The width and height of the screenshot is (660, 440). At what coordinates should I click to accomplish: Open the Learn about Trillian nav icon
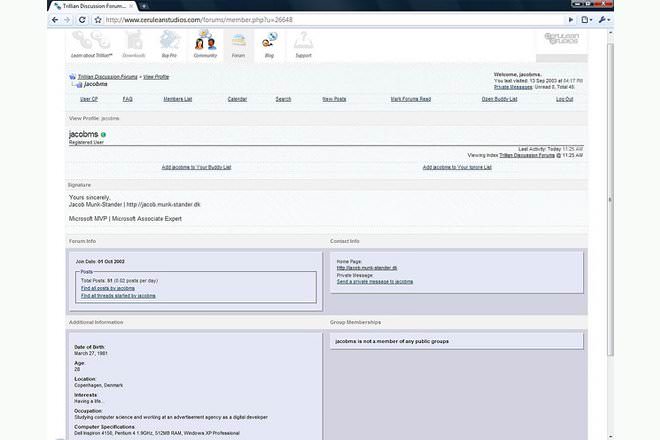click(91, 45)
